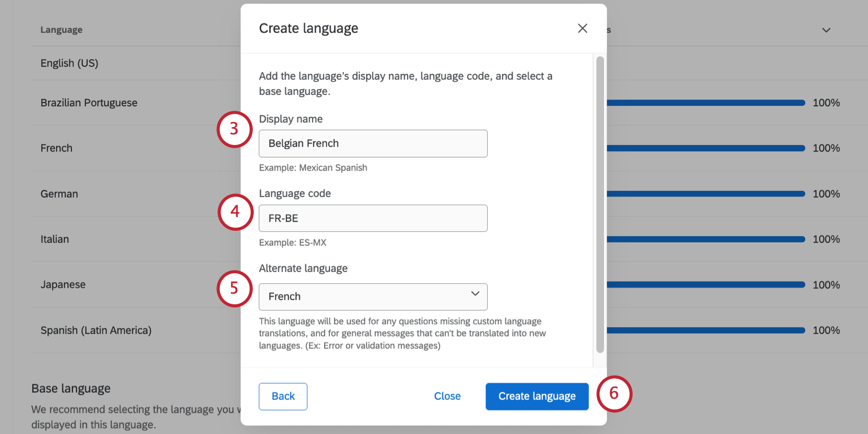The width and height of the screenshot is (868, 434).
Task: Expand the chevron in the table header
Action: (826, 30)
